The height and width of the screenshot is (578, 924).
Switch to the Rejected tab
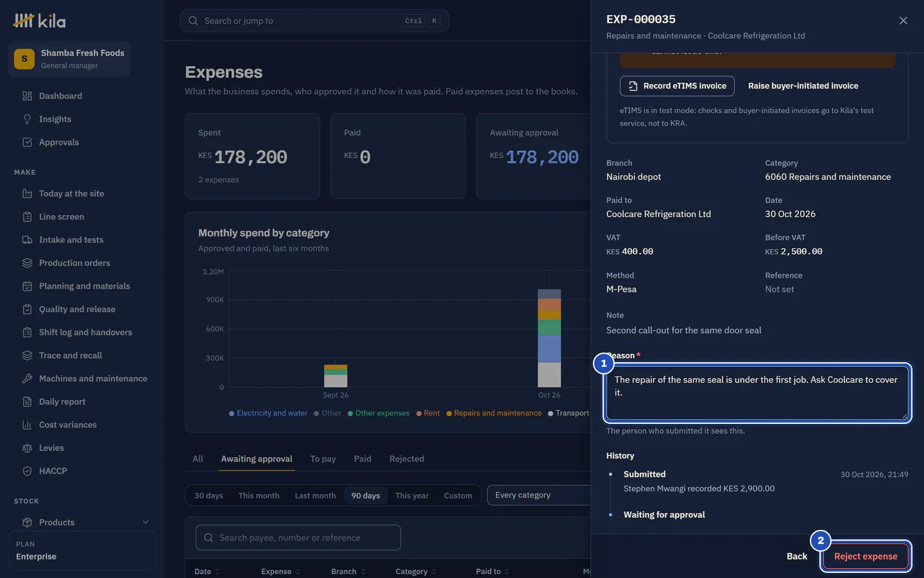pos(407,459)
